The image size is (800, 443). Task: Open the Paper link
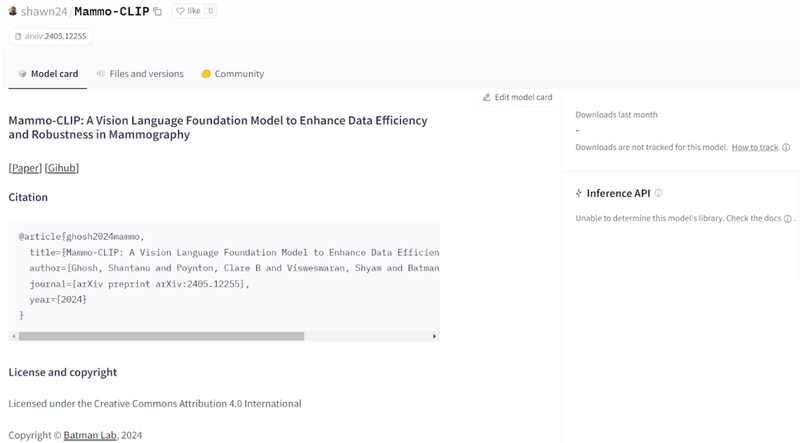25,168
